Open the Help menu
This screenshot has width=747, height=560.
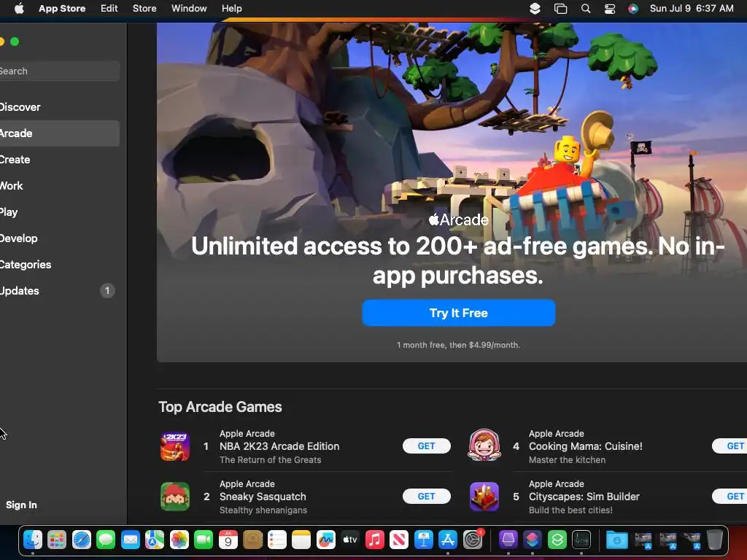(x=231, y=9)
